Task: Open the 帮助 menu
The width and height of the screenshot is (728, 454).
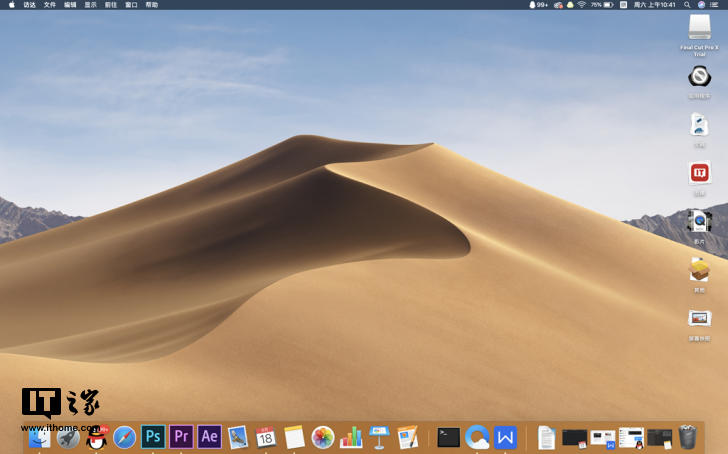Action: click(x=152, y=5)
